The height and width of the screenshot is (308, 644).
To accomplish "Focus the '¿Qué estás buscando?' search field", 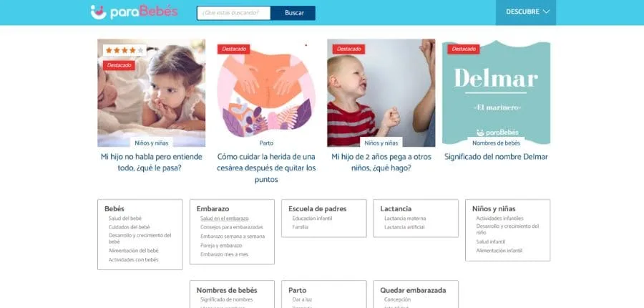I will point(234,13).
